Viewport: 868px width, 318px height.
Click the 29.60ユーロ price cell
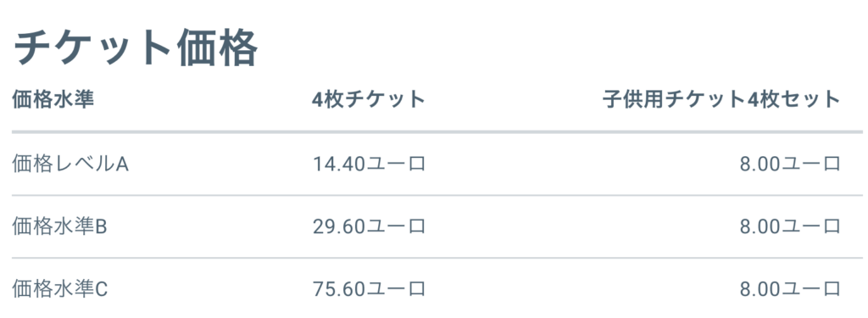pos(369,226)
